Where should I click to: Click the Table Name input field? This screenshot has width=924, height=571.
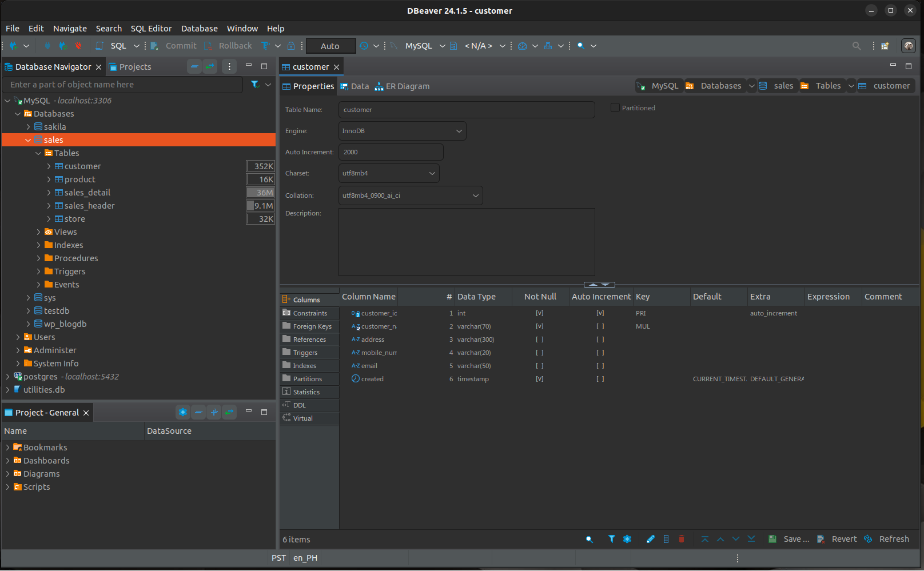(467, 110)
